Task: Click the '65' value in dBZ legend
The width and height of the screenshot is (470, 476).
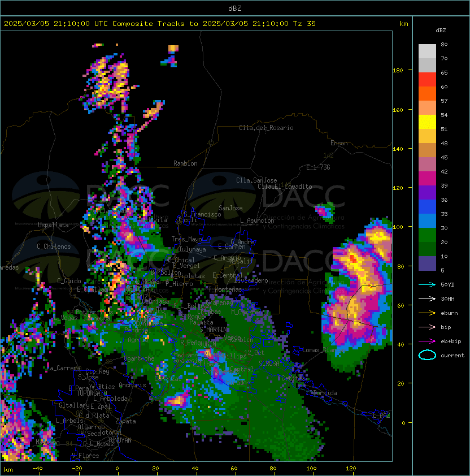Action: pos(444,72)
